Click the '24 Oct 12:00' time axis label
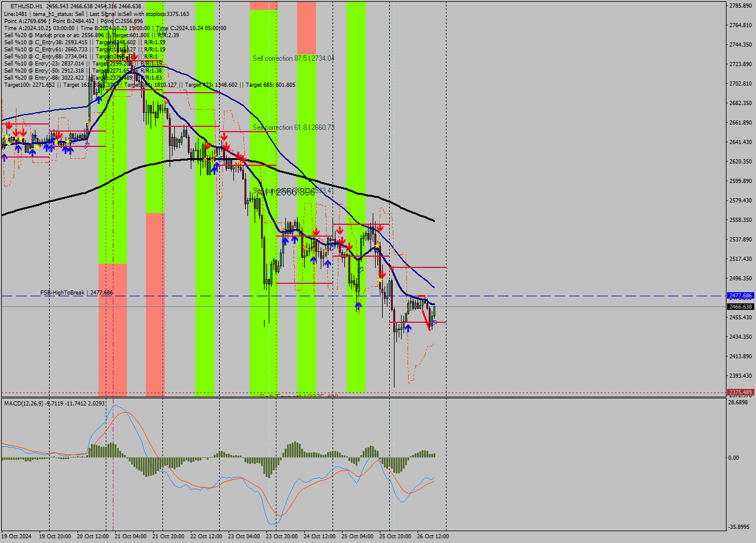 click(x=320, y=537)
